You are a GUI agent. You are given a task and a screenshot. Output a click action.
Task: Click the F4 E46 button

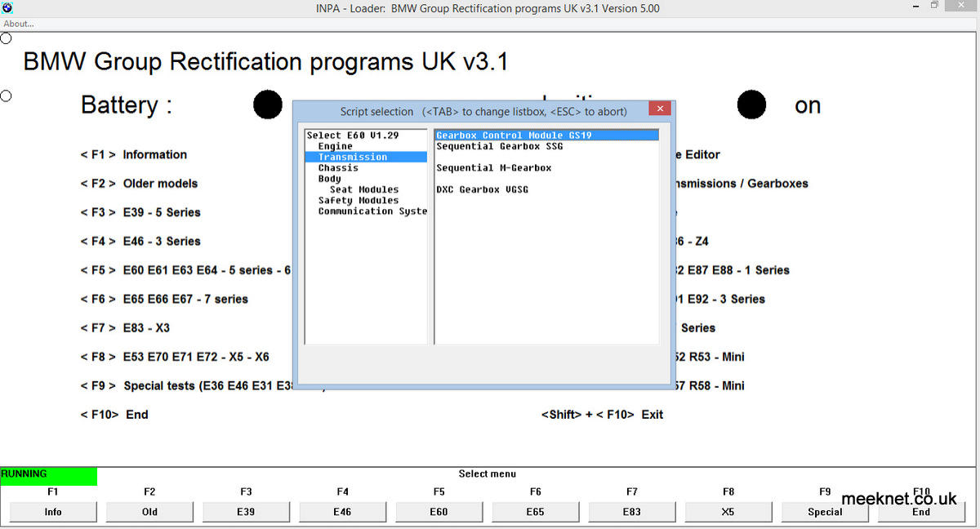point(342,512)
